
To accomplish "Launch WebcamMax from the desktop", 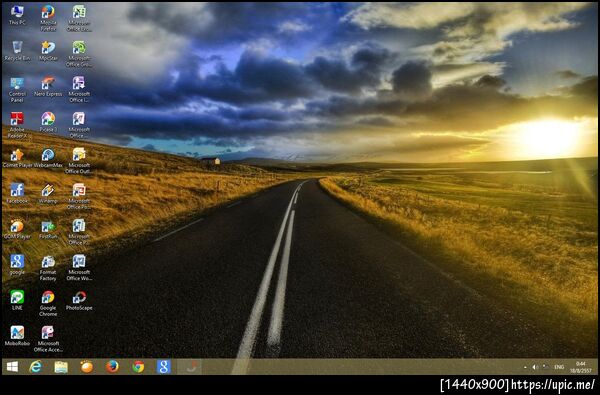I will point(48,158).
